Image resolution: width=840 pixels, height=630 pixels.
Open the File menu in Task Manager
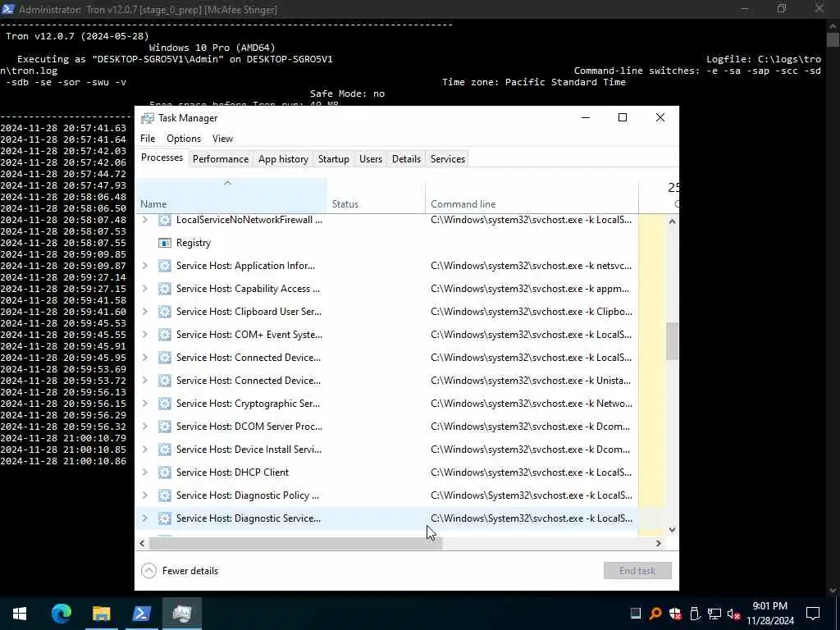pos(148,139)
